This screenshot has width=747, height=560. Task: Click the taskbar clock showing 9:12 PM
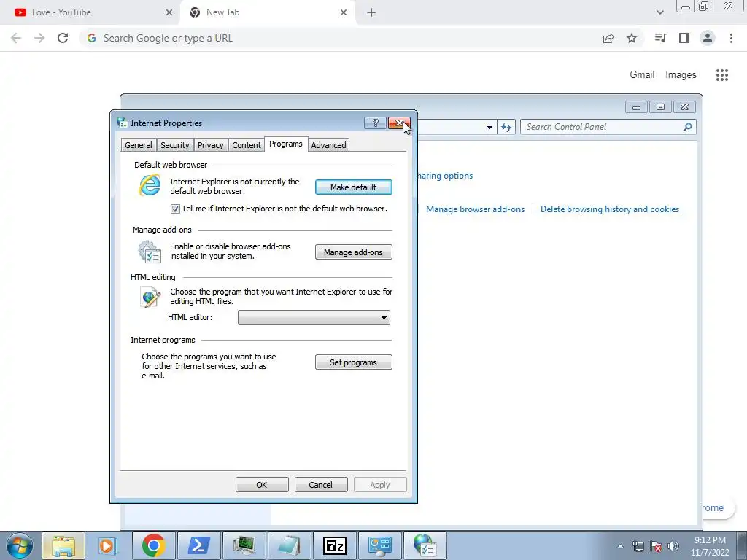click(710, 546)
